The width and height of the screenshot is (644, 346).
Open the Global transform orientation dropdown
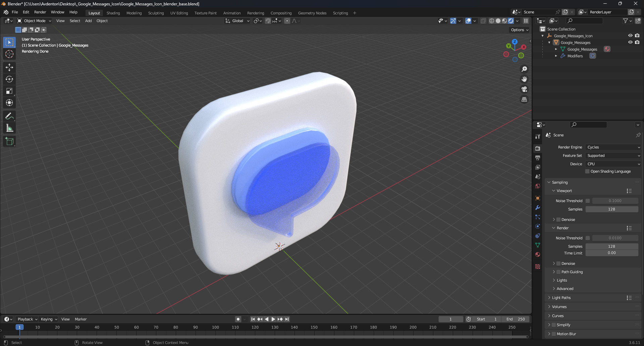[x=237, y=21]
